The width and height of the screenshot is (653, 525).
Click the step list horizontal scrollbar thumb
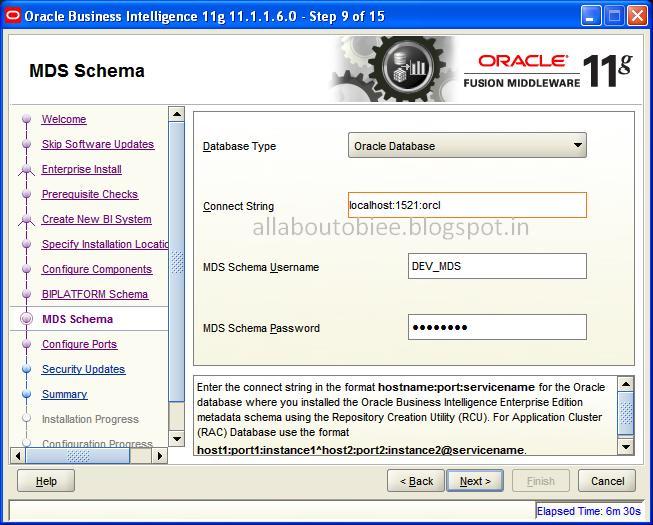pos(78,456)
